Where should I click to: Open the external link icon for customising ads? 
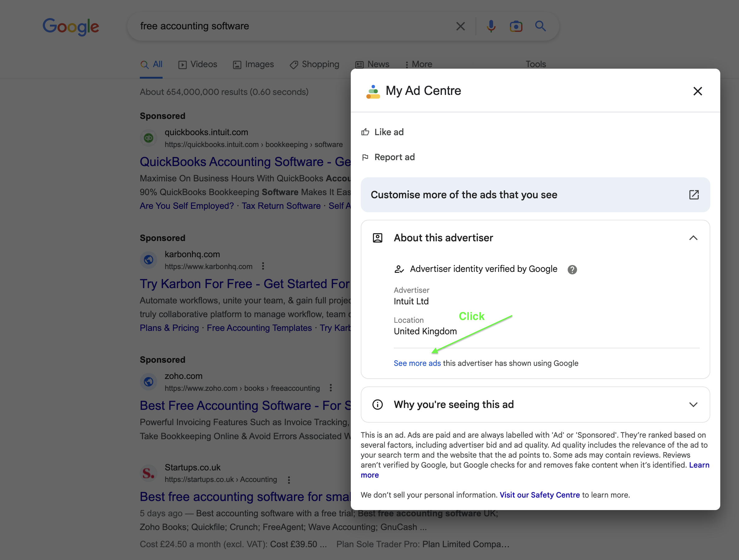click(693, 195)
